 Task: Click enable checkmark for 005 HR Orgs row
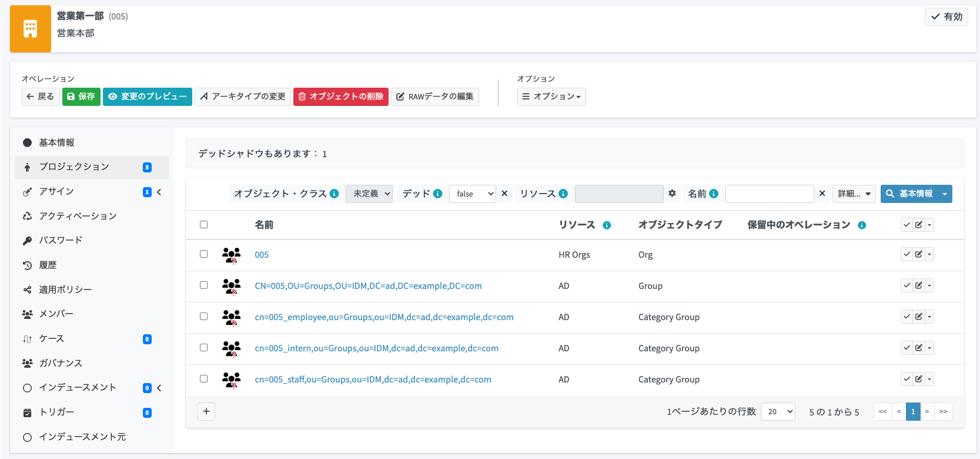point(907,255)
